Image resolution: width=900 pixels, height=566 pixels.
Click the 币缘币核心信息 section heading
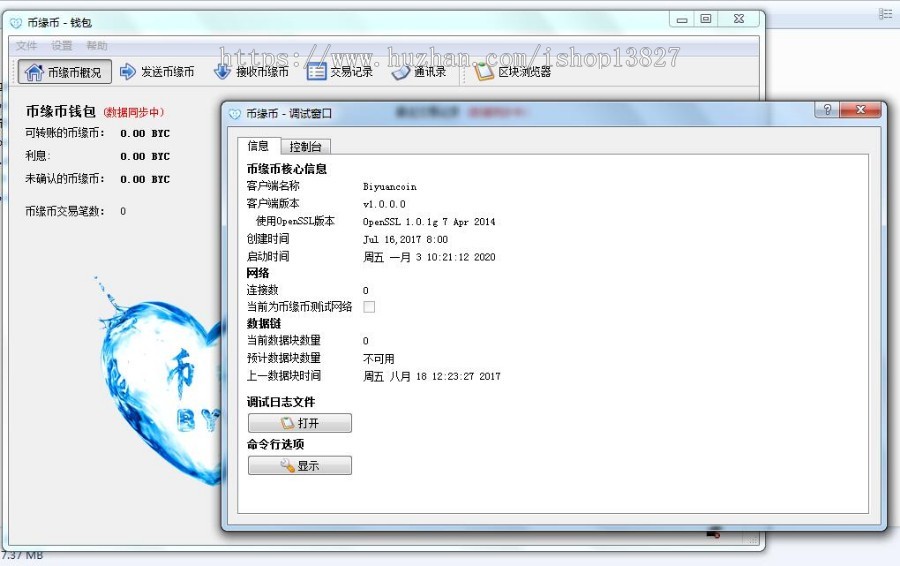[286, 169]
